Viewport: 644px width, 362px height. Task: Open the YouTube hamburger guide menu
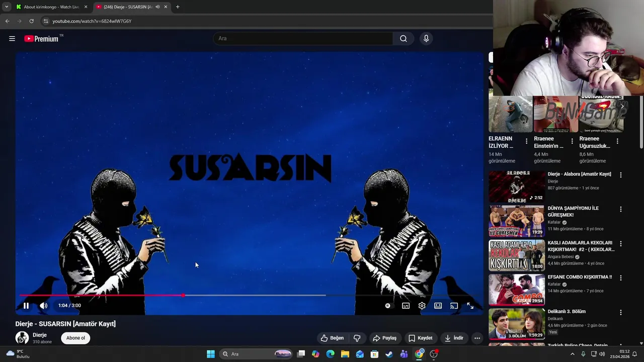[12, 38]
